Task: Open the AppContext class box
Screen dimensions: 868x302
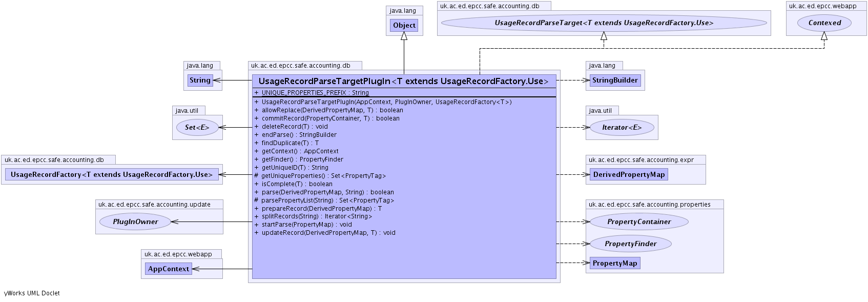Action: pyautogui.click(x=168, y=269)
